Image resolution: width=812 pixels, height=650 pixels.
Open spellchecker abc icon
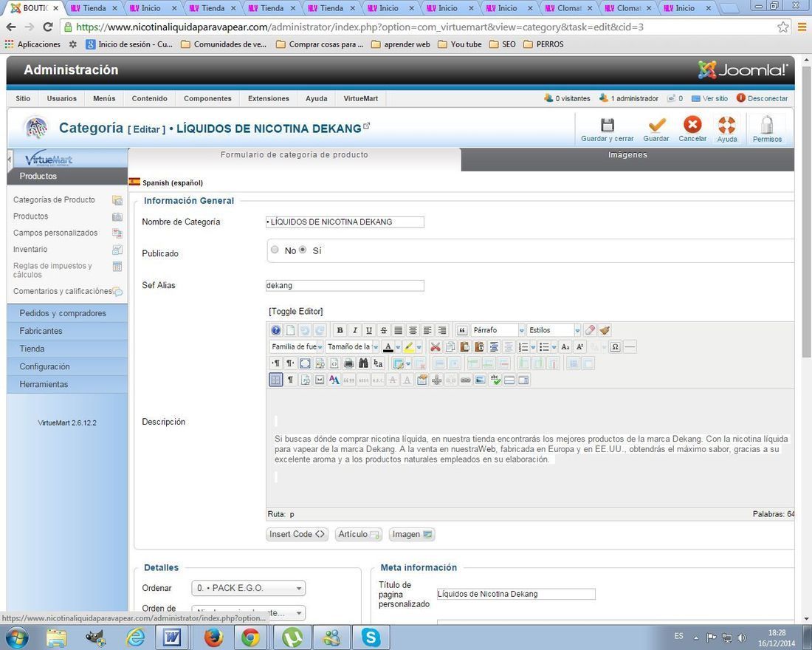(x=495, y=380)
